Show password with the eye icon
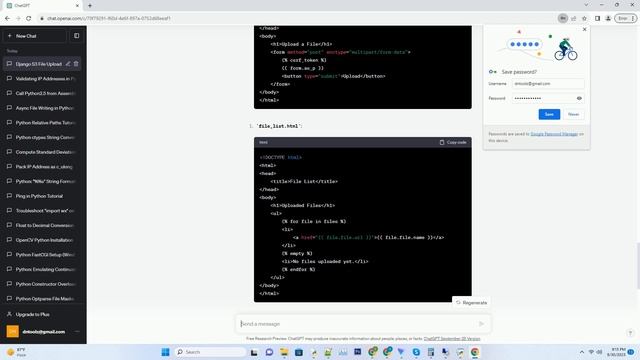The height and width of the screenshot is (360, 640). 579,98
